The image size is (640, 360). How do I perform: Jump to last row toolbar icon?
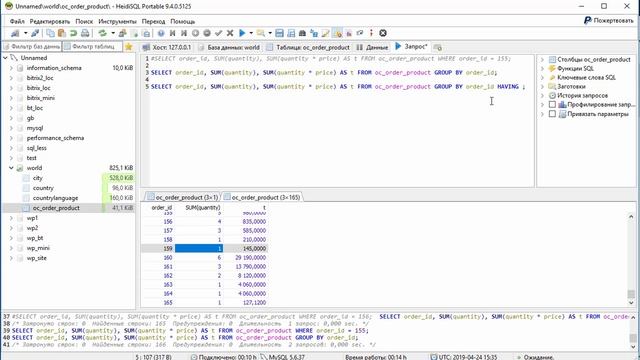(184, 33)
